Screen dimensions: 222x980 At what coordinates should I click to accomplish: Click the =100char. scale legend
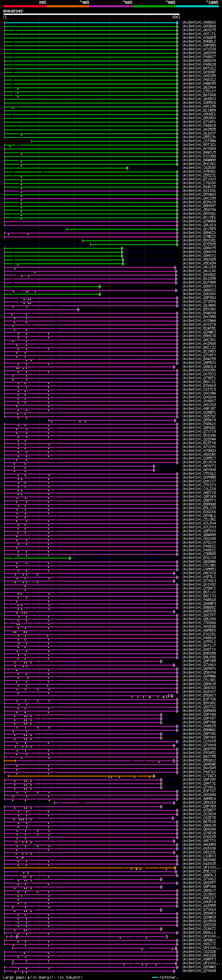click(x=165, y=977)
